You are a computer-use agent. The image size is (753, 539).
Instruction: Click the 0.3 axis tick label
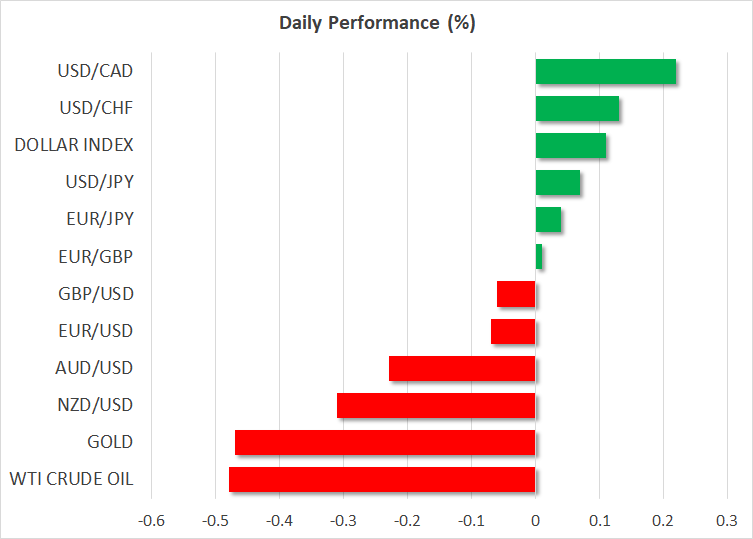coord(727,520)
